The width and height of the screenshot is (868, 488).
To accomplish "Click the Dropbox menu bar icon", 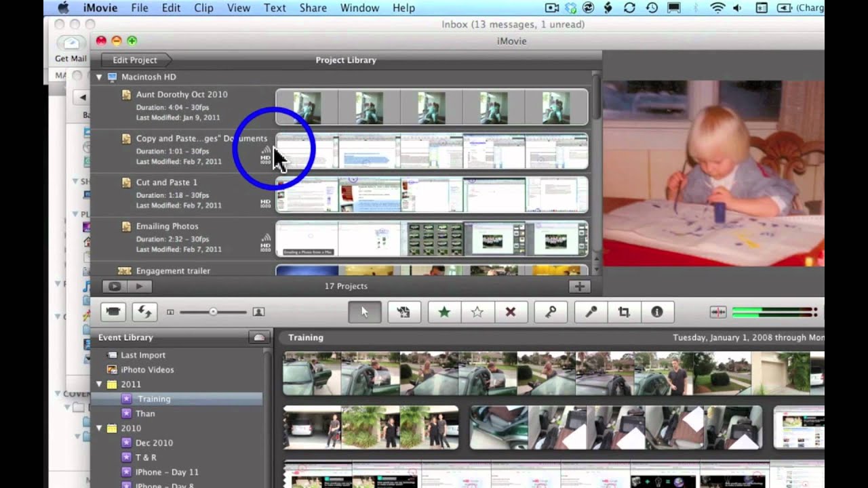I will click(571, 8).
